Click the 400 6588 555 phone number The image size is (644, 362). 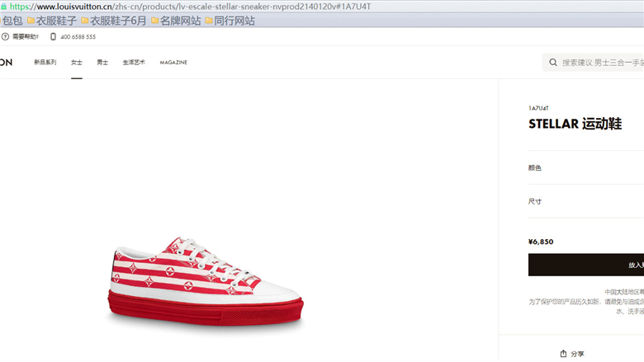[x=78, y=36]
